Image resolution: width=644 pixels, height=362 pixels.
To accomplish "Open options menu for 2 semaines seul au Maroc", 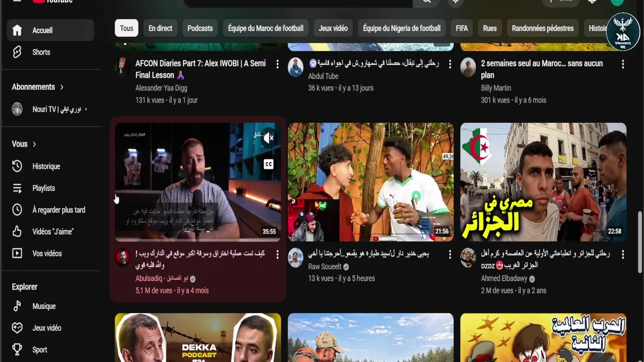I will [623, 64].
